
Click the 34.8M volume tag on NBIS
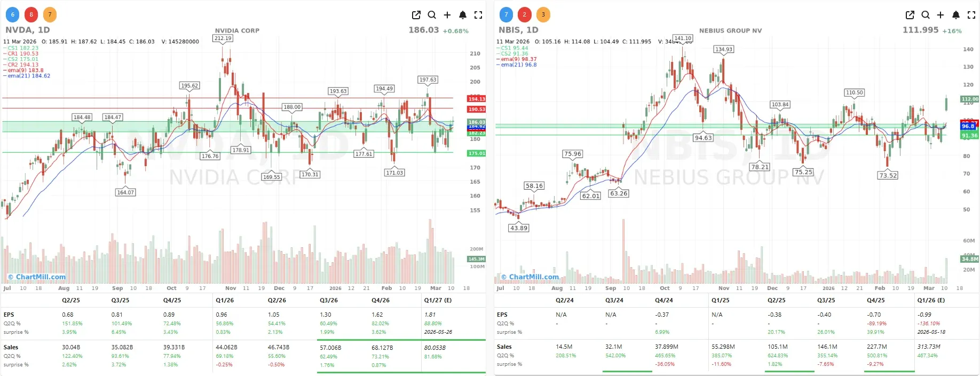coord(970,259)
